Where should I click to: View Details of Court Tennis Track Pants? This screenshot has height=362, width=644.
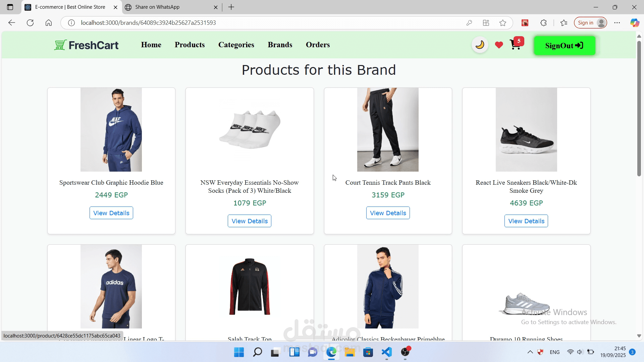pos(388,213)
